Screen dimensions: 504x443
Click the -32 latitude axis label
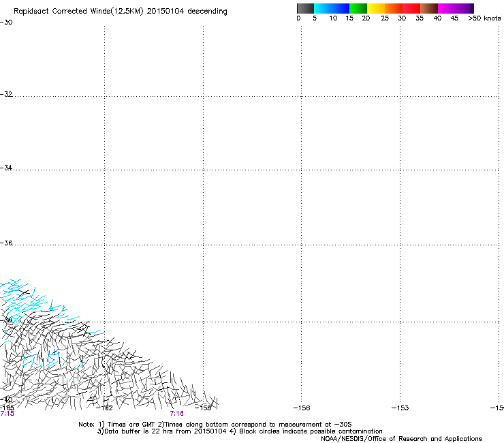(x=6, y=94)
